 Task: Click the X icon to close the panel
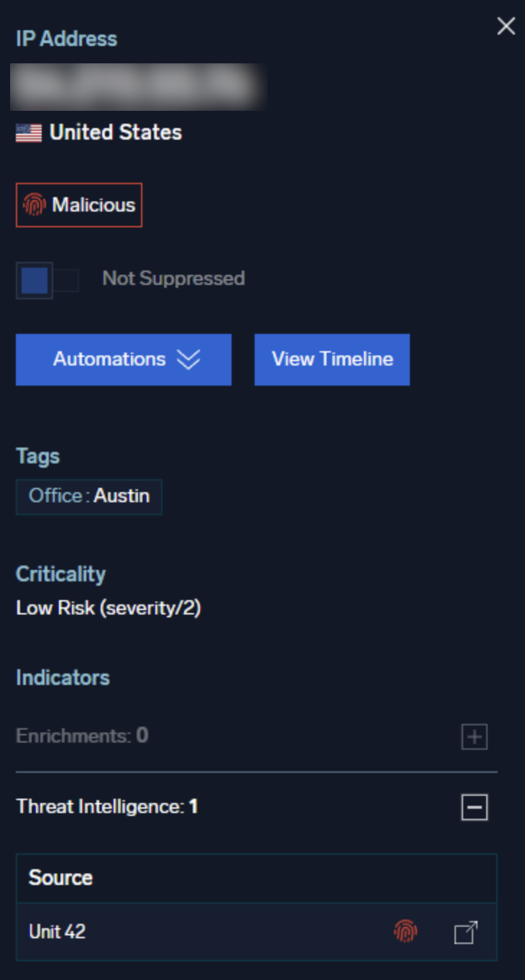pos(506,26)
